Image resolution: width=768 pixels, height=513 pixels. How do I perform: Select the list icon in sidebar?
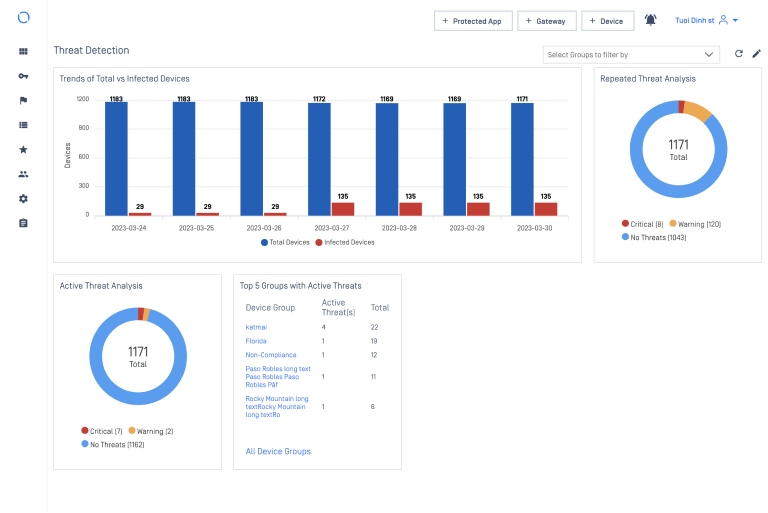23,125
